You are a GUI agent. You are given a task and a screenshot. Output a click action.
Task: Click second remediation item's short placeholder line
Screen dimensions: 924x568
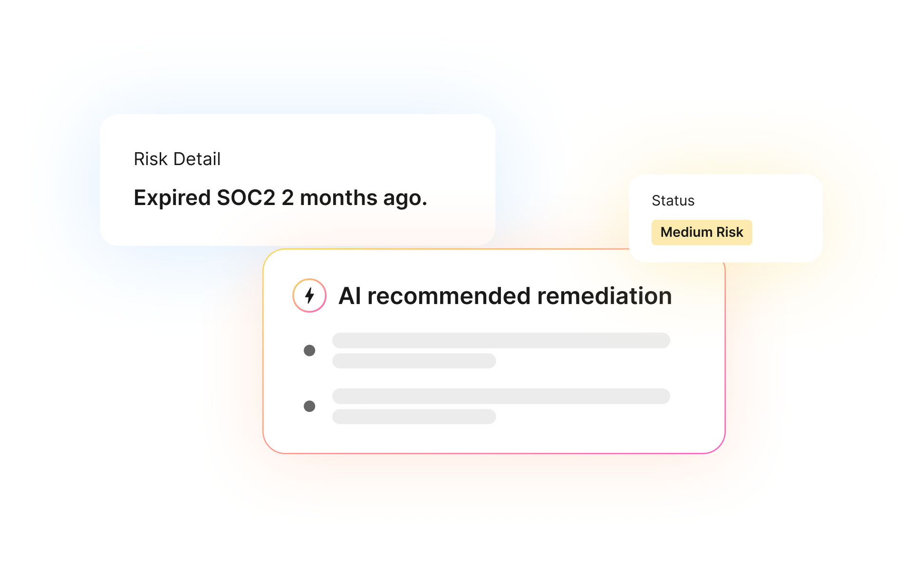[414, 417]
